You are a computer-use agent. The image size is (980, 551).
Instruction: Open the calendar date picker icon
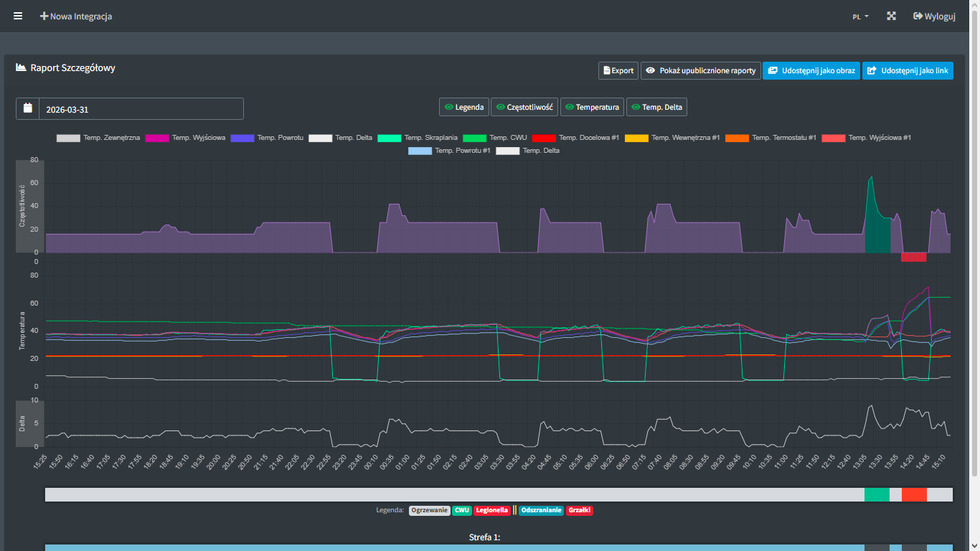click(x=28, y=108)
